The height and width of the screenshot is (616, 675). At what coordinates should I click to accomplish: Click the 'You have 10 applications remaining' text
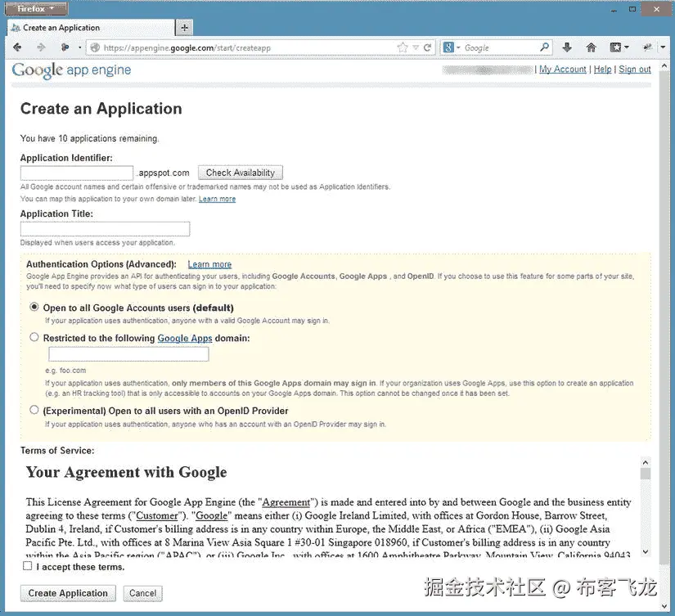(89, 138)
